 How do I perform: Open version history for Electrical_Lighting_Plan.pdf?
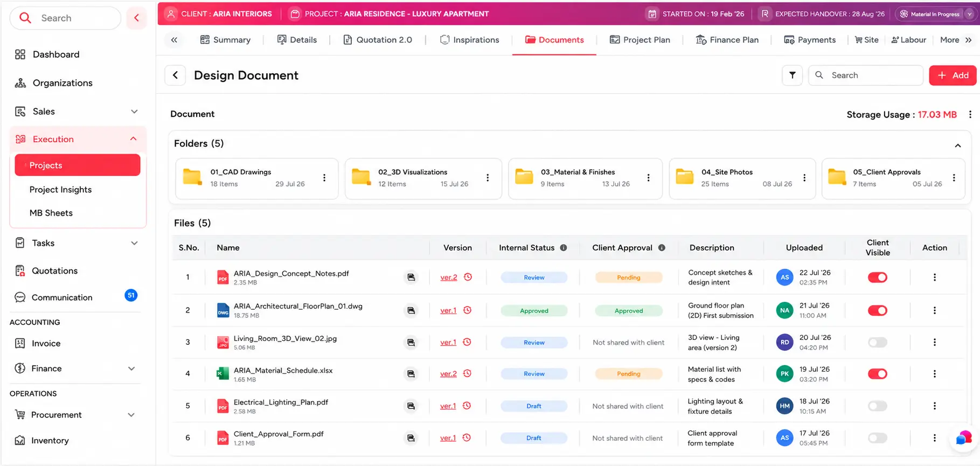click(467, 406)
